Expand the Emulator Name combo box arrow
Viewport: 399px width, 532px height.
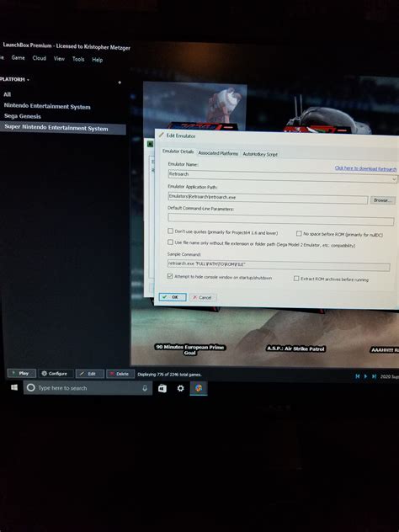tap(394, 178)
